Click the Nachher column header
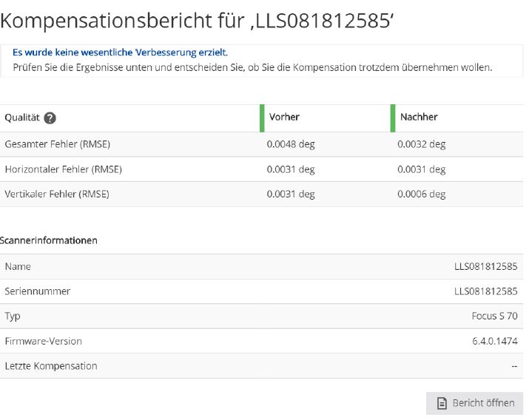The width and height of the screenshot is (529, 420). (419, 117)
